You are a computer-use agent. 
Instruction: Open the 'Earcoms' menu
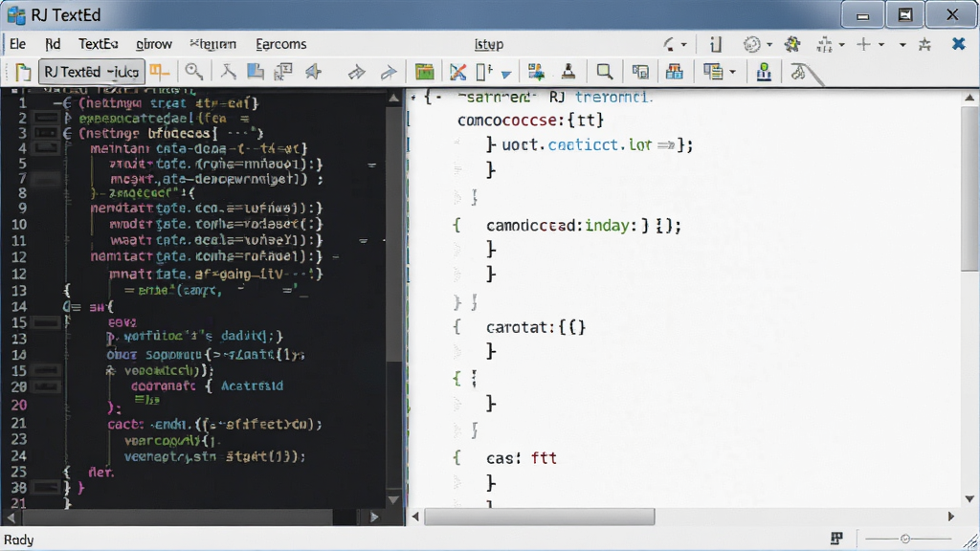coord(281,44)
